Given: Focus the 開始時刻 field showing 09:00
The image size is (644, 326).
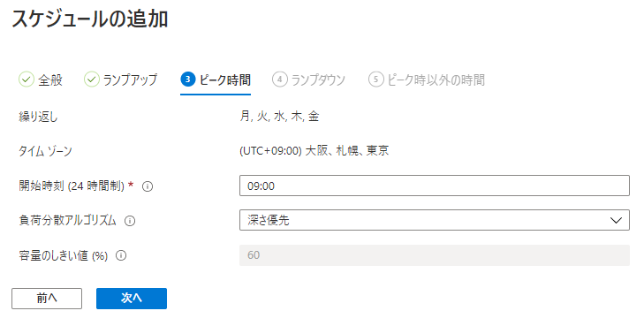Looking at the screenshot, I should (434, 186).
